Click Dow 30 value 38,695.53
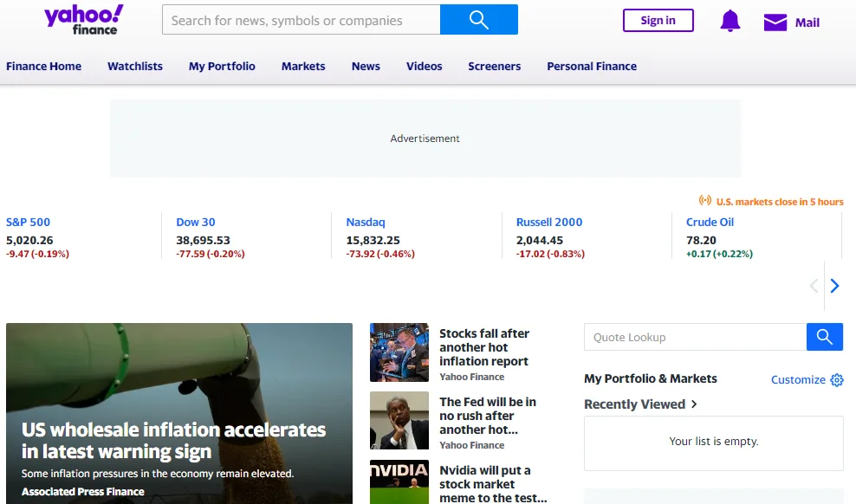The height and width of the screenshot is (504, 856). tap(203, 240)
